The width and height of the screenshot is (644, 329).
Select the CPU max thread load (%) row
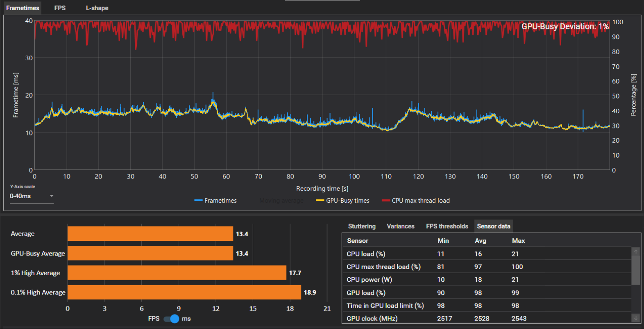[487, 267]
